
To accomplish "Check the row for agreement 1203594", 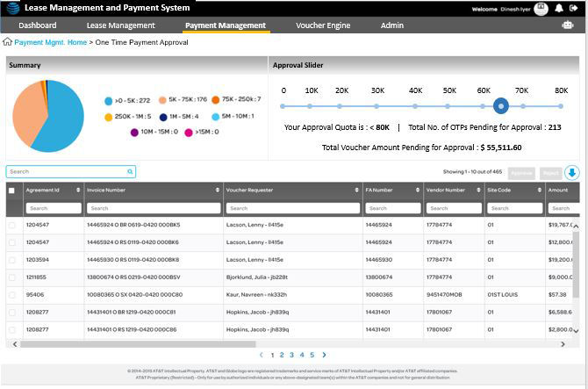I will (12, 260).
